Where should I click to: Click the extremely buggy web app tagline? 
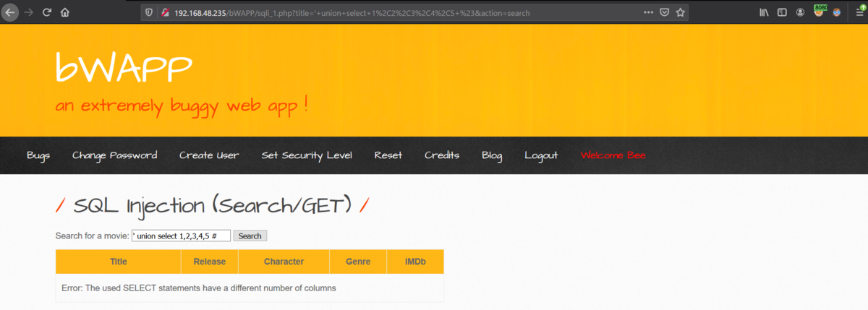(x=182, y=106)
